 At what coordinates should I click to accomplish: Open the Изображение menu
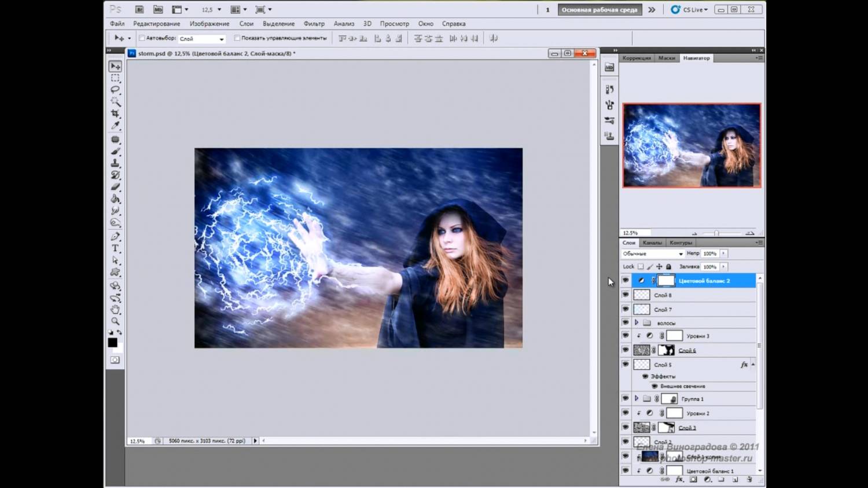point(209,24)
